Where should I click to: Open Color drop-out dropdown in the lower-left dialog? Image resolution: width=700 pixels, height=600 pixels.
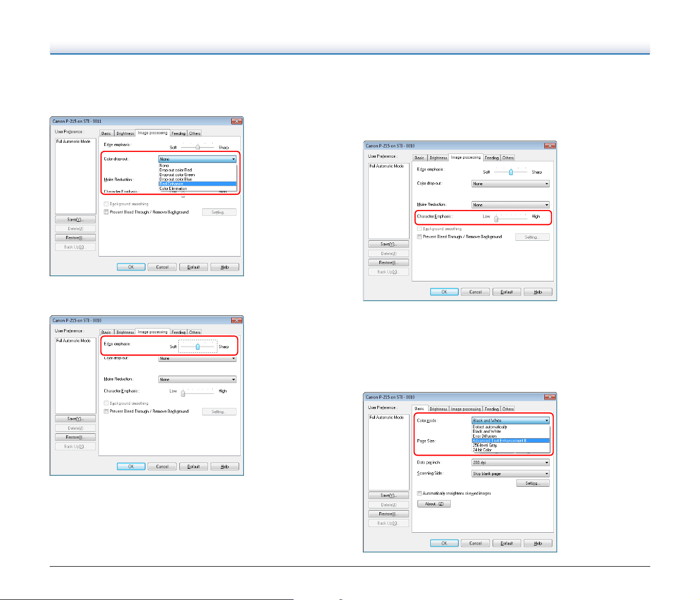[x=197, y=358]
